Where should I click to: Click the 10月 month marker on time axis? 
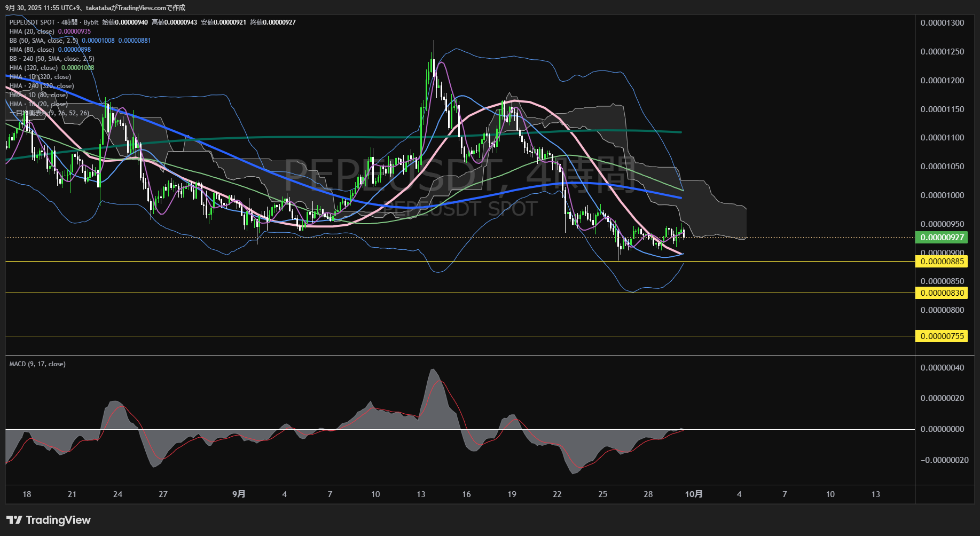(694, 494)
